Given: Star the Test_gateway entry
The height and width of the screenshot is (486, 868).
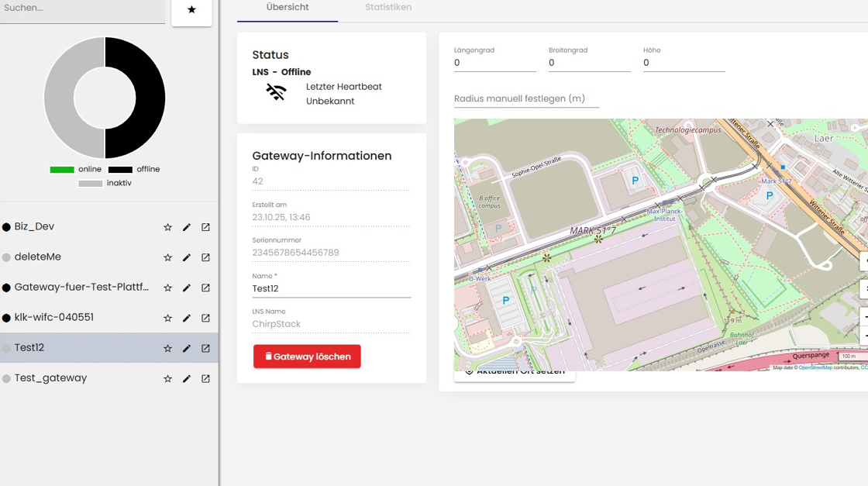Looking at the screenshot, I should click(x=167, y=379).
